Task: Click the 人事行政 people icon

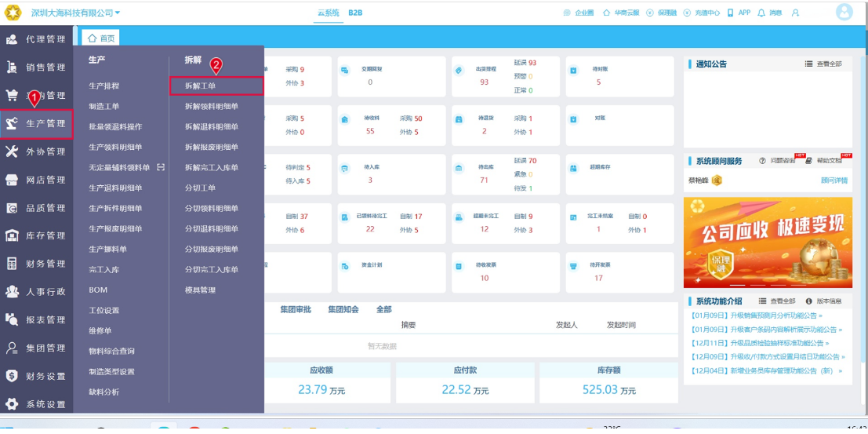Action: tap(12, 291)
